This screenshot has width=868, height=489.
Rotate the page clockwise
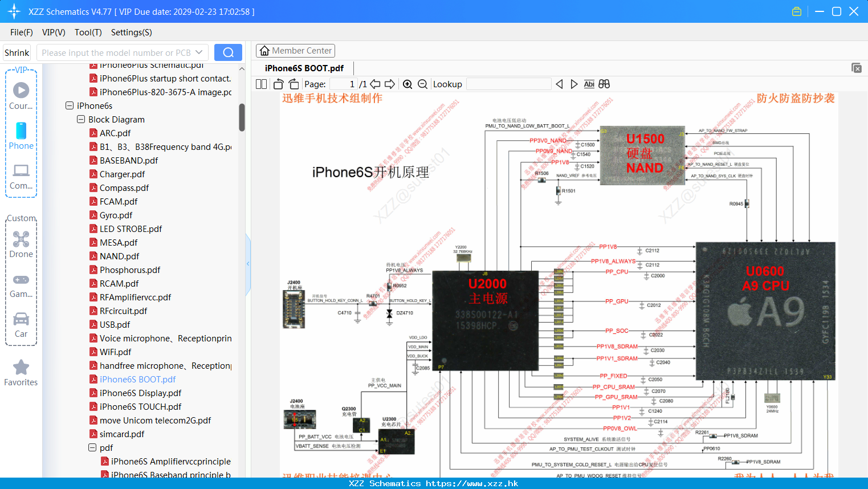tap(294, 84)
